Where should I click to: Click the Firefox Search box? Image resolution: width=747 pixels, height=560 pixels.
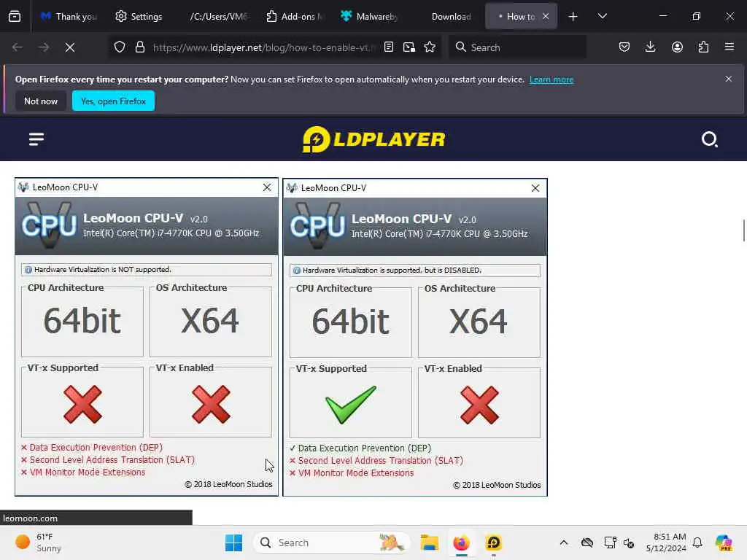point(517,47)
